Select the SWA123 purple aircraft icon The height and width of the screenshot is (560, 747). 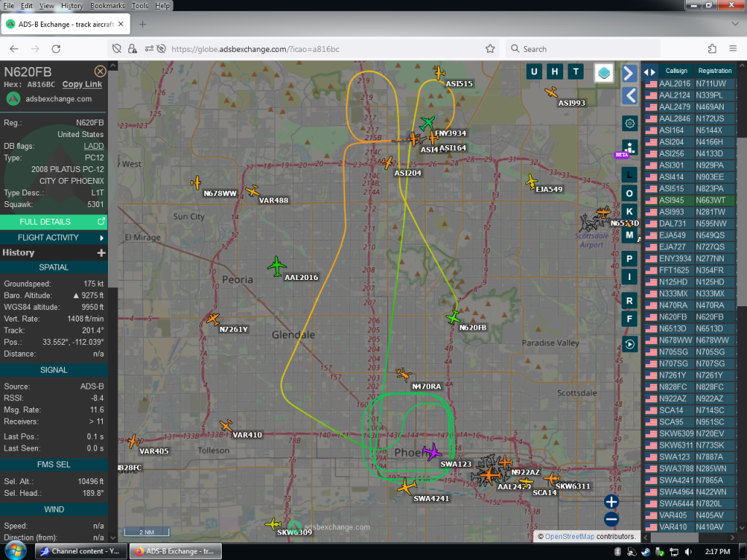coord(432,451)
